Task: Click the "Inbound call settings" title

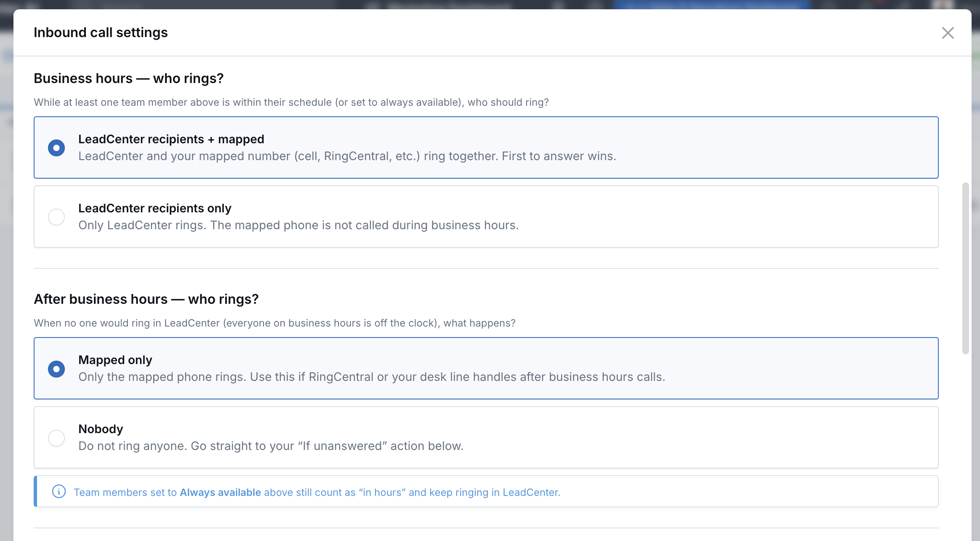Action: [x=101, y=32]
